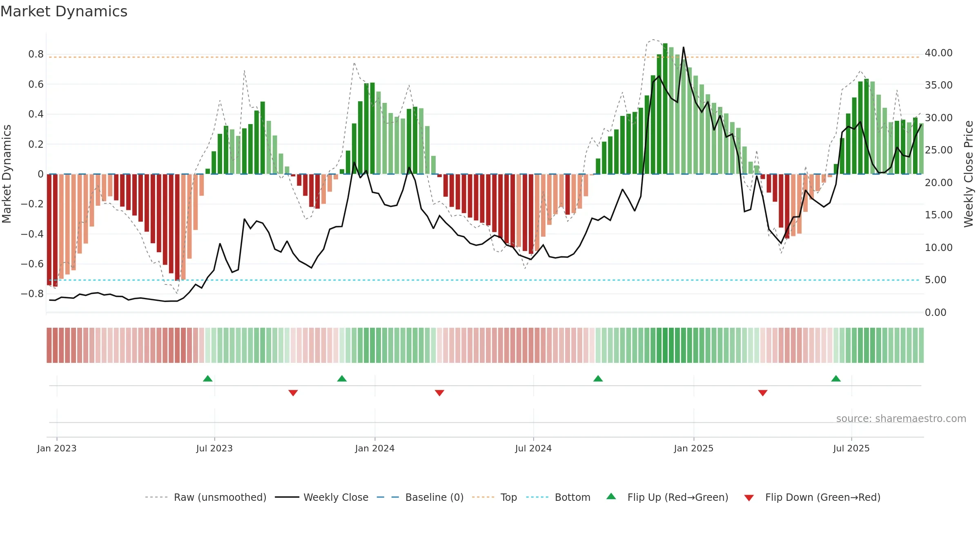Click the 0.4 Market Dynamics axis label
980x551 pixels.
coord(36,114)
